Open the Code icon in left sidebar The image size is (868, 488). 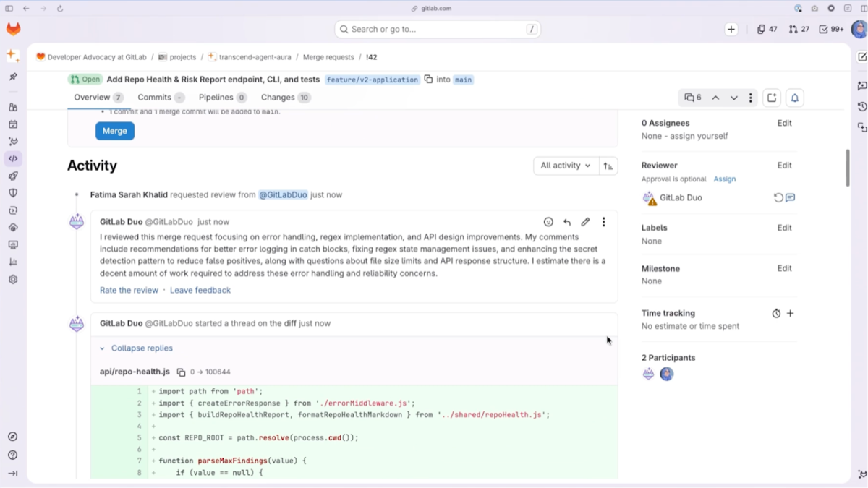(12, 158)
